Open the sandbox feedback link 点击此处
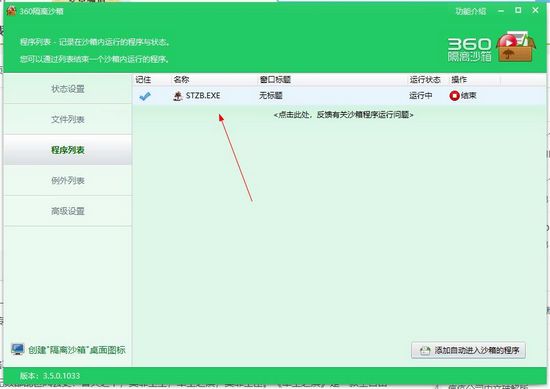550x389 pixels. pos(343,115)
